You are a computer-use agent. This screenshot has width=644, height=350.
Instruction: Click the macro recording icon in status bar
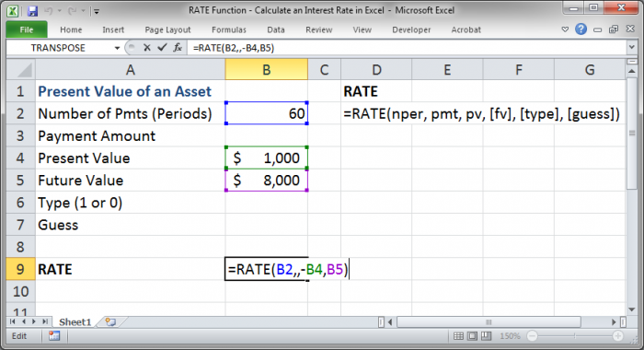click(54, 336)
